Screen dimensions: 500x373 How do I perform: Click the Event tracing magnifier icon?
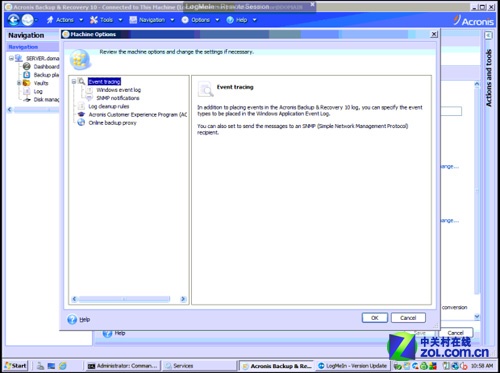pyautogui.click(x=82, y=81)
